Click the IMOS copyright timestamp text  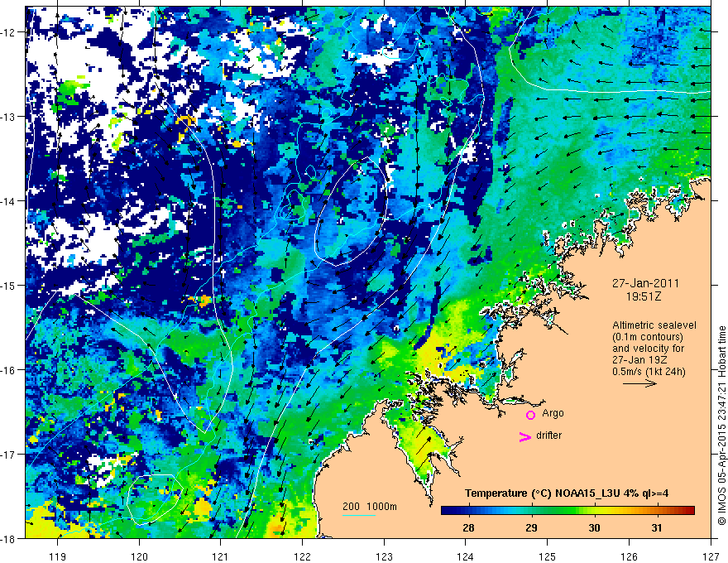click(722, 425)
